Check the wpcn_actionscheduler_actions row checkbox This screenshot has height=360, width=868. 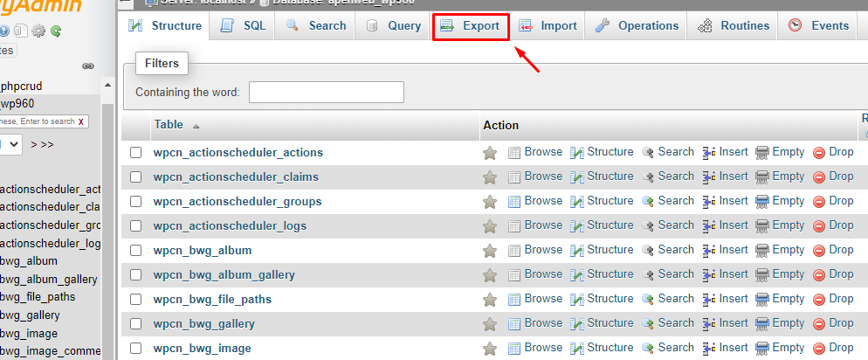click(135, 152)
